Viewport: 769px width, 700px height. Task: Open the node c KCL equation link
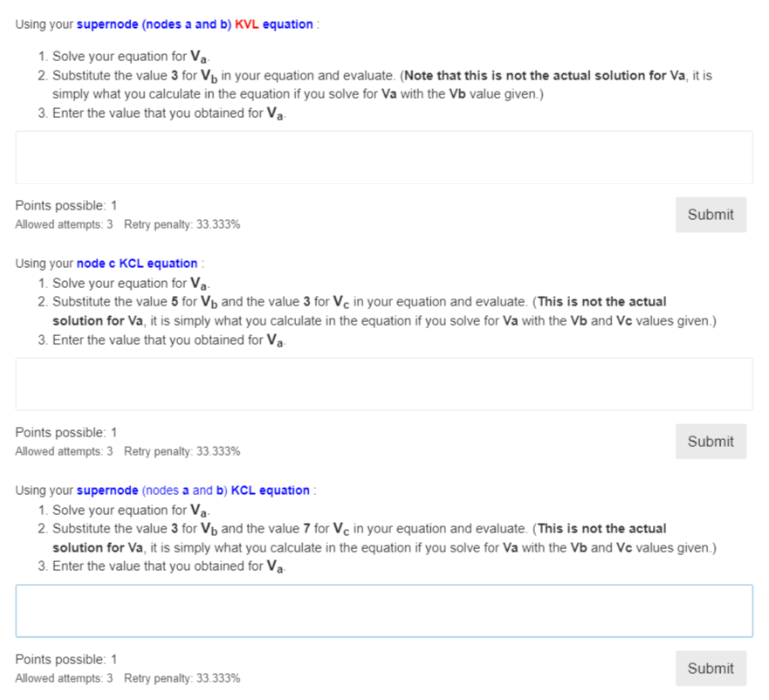[x=137, y=263]
